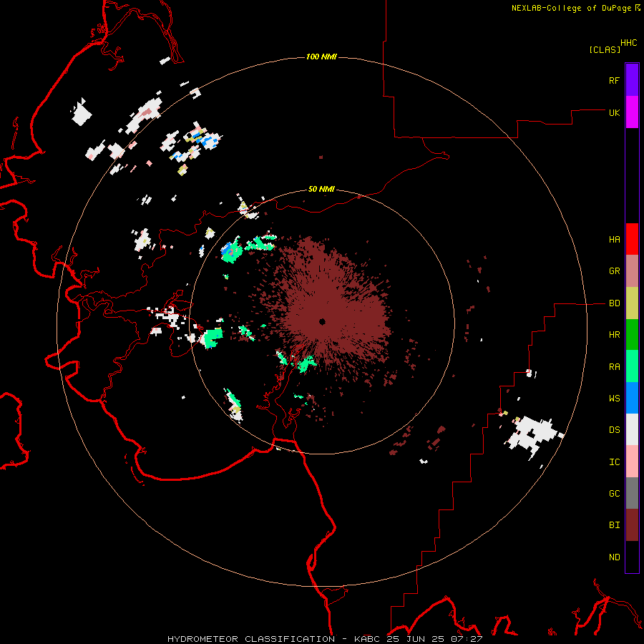Image resolution: width=644 pixels, height=644 pixels.
Task: Click the HYDROMETEOR CLASSIFICATION title text
Action: [251, 639]
